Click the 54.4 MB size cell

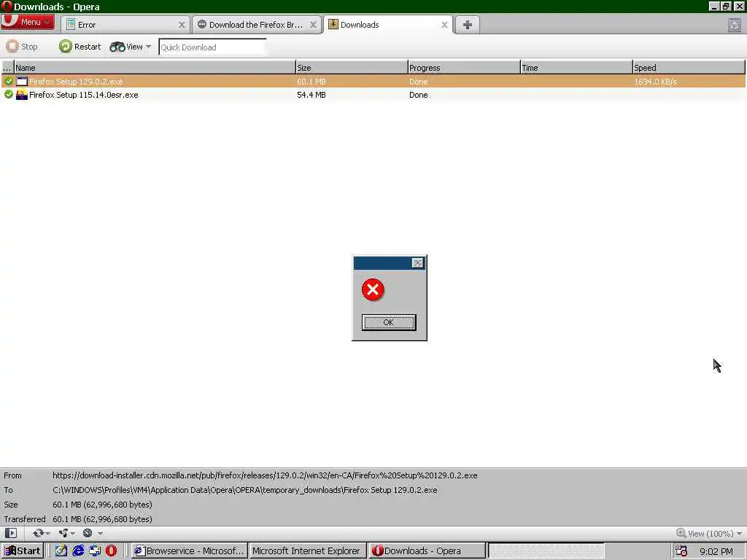(311, 95)
